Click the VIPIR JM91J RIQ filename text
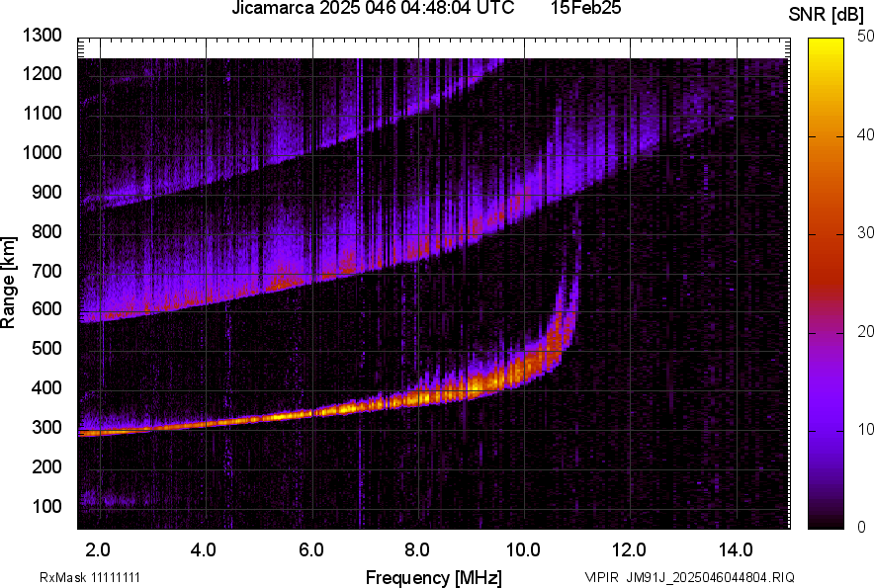Screen dimensions: 874x588 (x=689, y=577)
